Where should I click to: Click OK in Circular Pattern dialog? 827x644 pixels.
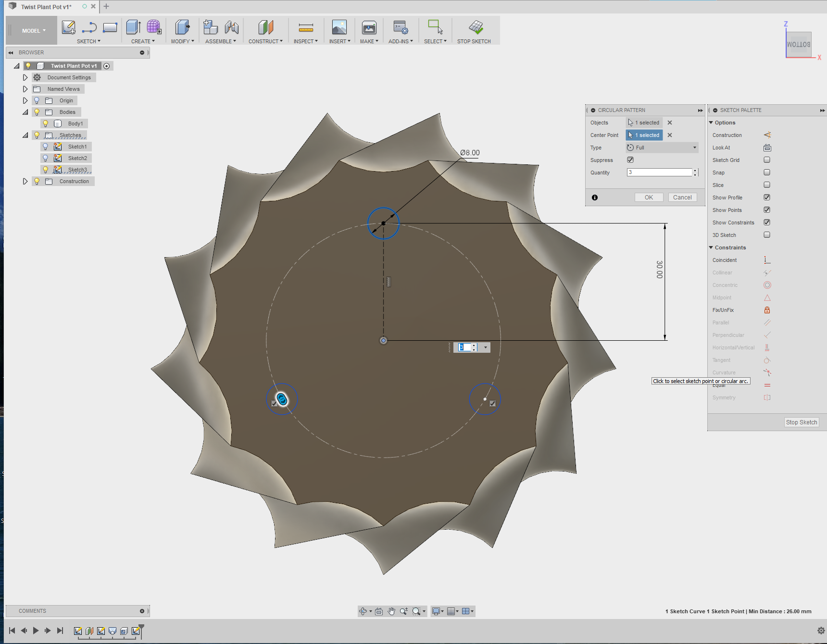click(649, 198)
